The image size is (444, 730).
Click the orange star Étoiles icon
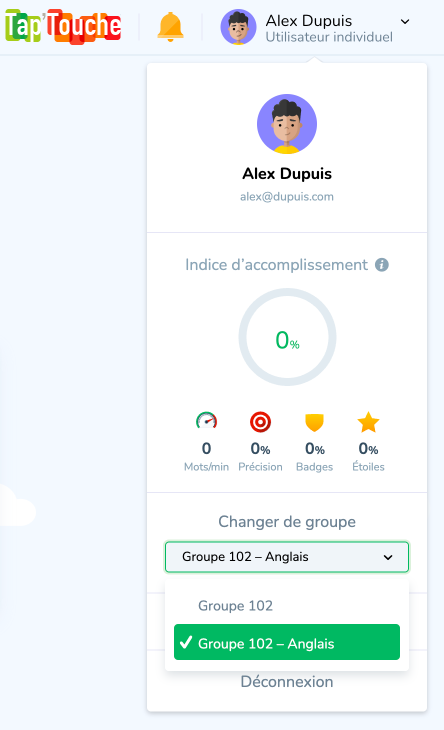[368, 422]
